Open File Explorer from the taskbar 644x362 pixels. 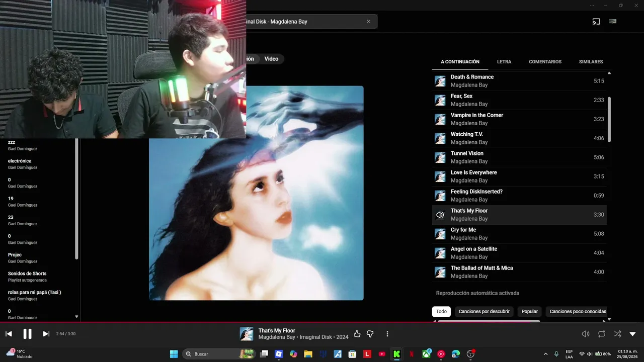point(308,354)
